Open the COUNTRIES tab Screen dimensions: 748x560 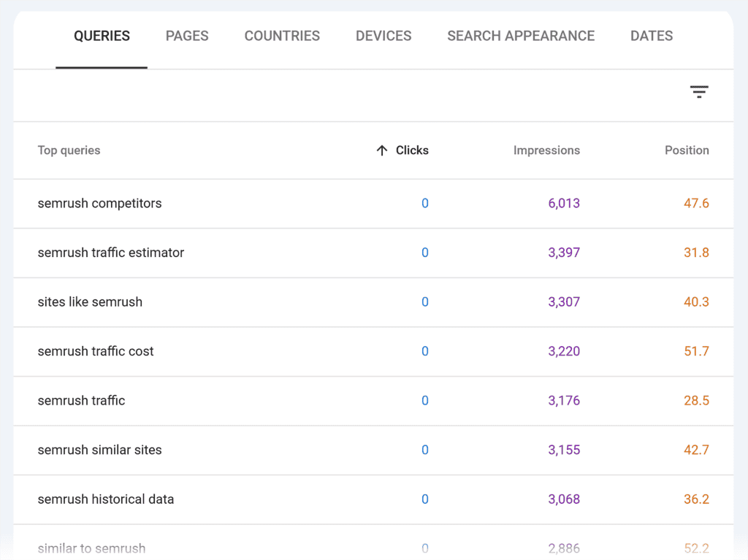(x=282, y=35)
